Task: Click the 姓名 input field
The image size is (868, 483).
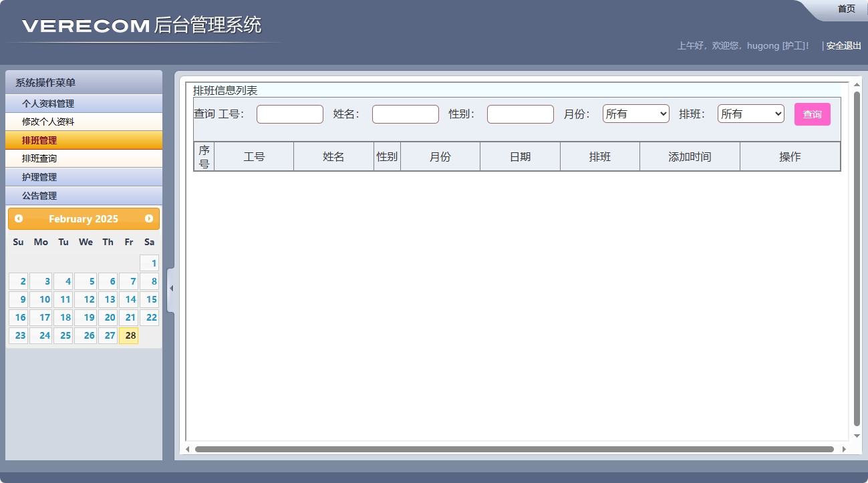Action: 405,114
